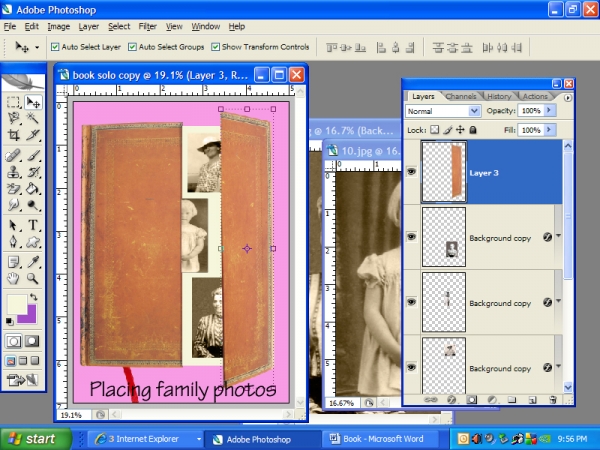The height and width of the screenshot is (450, 600).
Task: Select the Layer 3 thumbnail
Action: pos(444,171)
